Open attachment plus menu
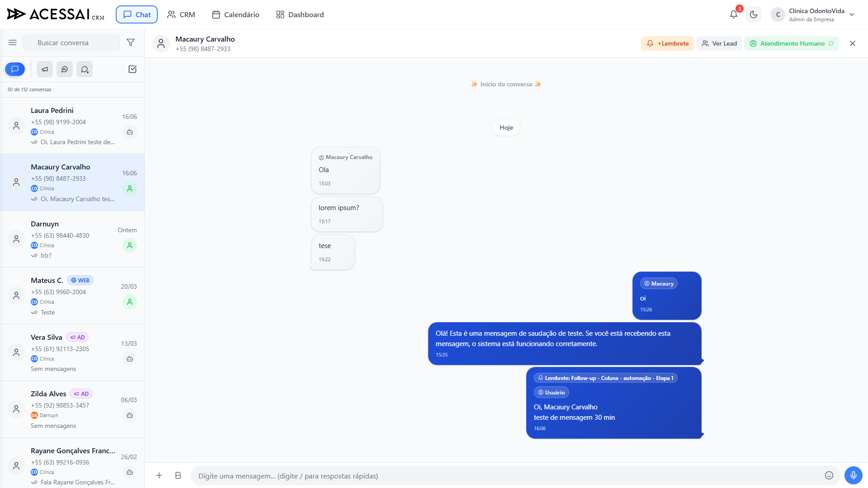 pos(159,475)
